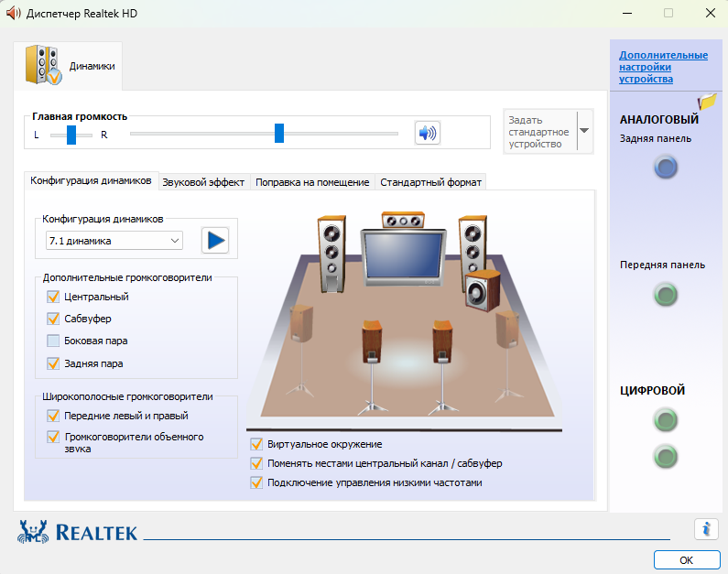
Task: Click the front left speaker in diagram
Action: click(x=332, y=254)
